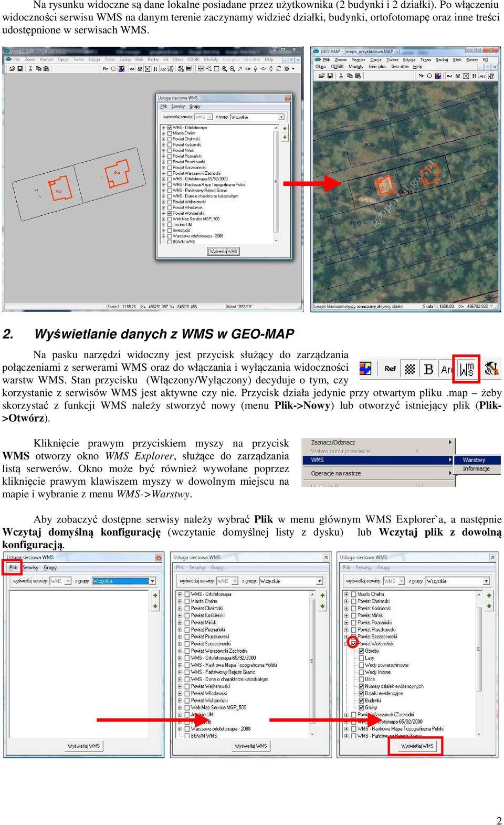The image size is (504, 825).
Task: Click the 'Warszawa ortofotomapa - 2008' row in the middle dialog
Action: [221, 729]
